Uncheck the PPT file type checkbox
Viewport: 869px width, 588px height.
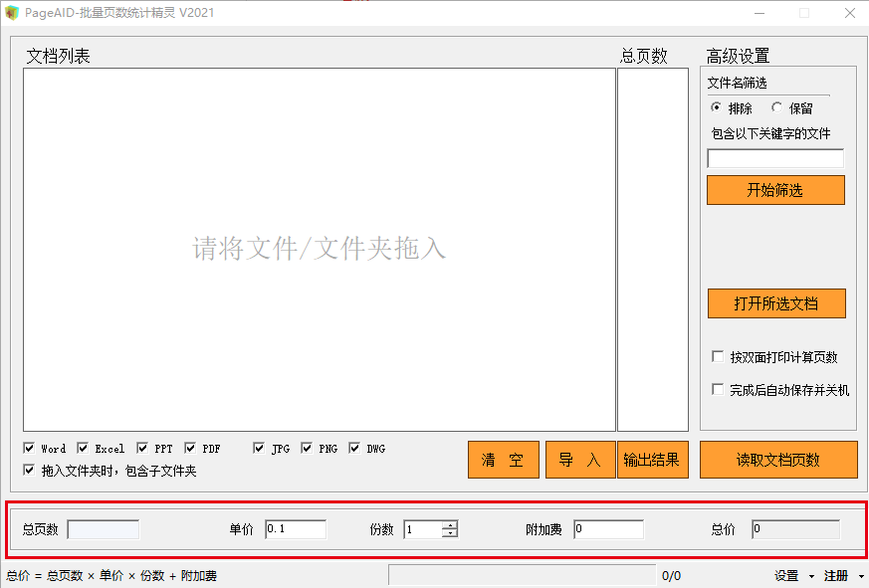pyautogui.click(x=142, y=448)
